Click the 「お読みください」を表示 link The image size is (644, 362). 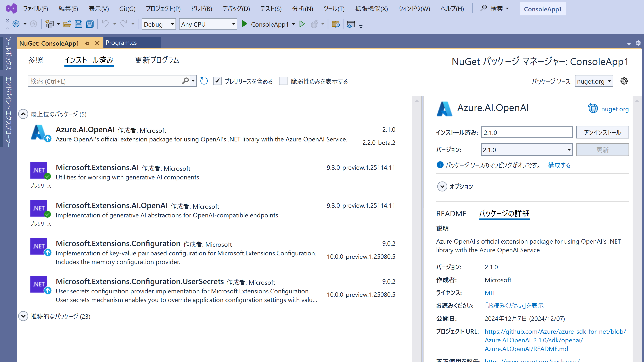(x=514, y=306)
